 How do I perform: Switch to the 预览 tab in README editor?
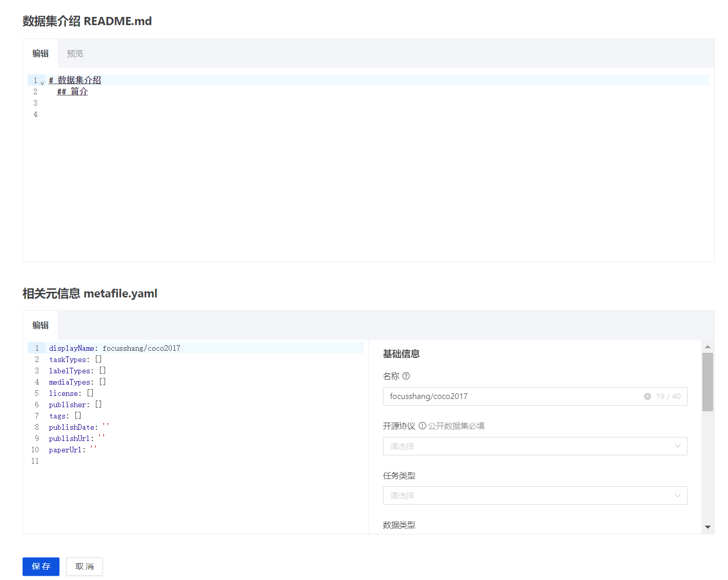coord(75,53)
